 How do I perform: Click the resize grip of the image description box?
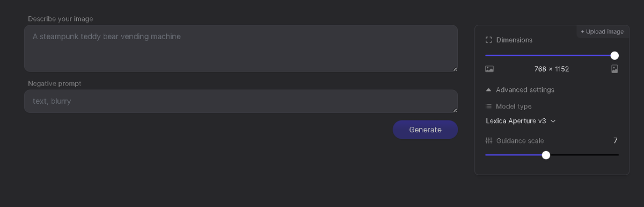pos(455,69)
